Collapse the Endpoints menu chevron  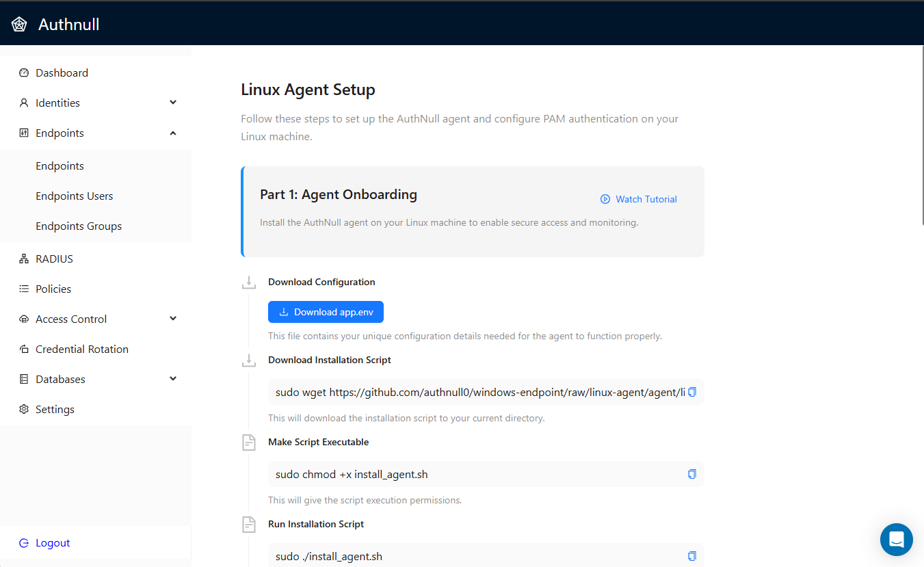coord(173,133)
